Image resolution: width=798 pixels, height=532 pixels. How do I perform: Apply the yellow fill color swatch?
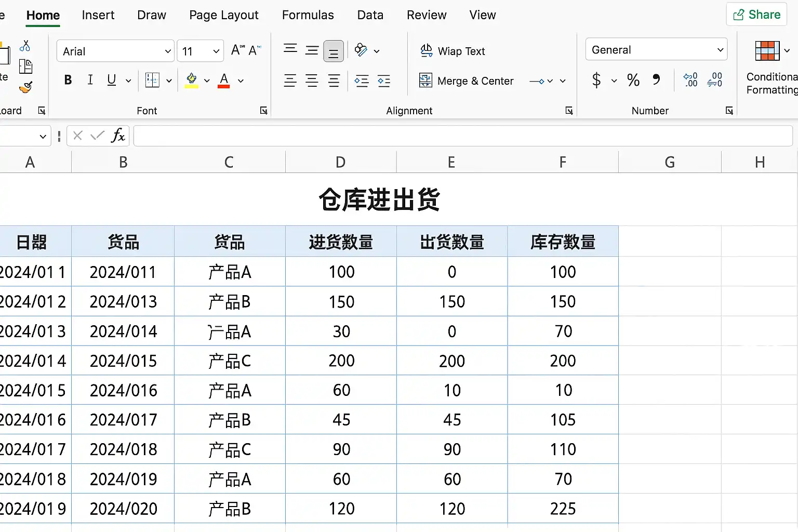click(x=192, y=81)
